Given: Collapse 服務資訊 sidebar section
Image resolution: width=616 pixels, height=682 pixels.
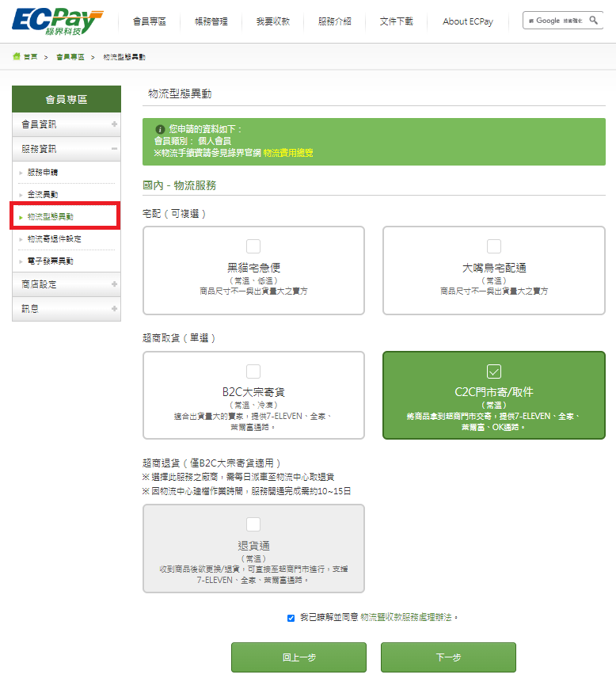Looking at the screenshot, I should coord(67,149).
